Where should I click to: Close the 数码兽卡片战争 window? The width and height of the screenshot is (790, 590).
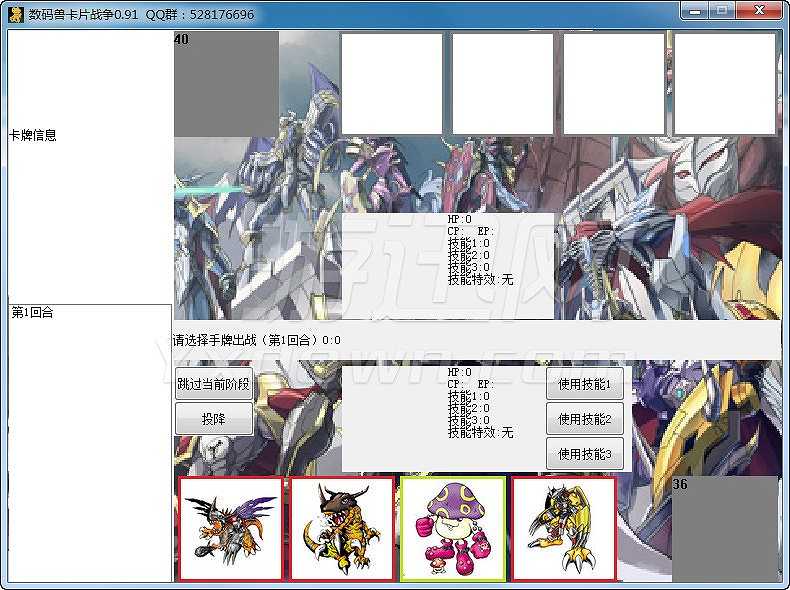[x=759, y=11]
